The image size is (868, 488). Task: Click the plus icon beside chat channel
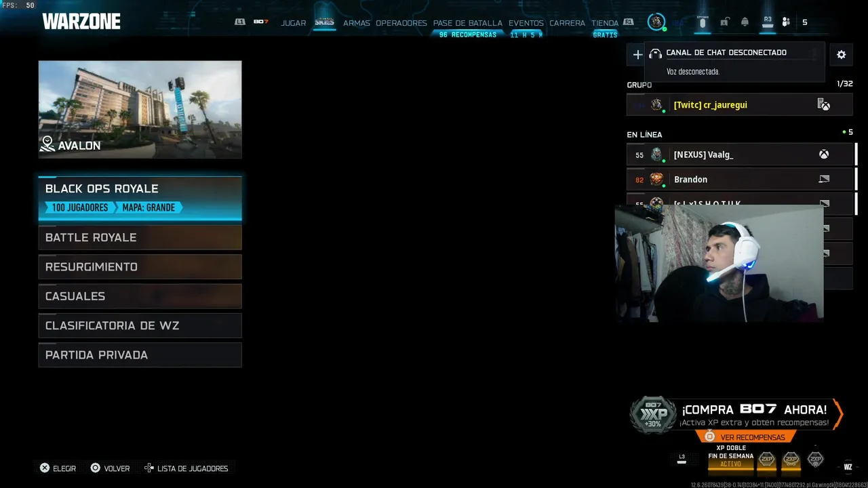(637, 55)
